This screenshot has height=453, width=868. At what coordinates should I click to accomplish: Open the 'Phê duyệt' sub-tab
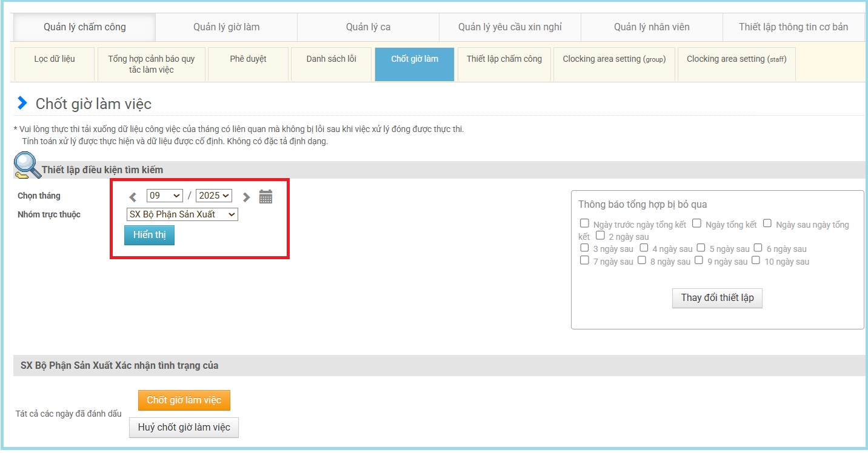(248, 59)
